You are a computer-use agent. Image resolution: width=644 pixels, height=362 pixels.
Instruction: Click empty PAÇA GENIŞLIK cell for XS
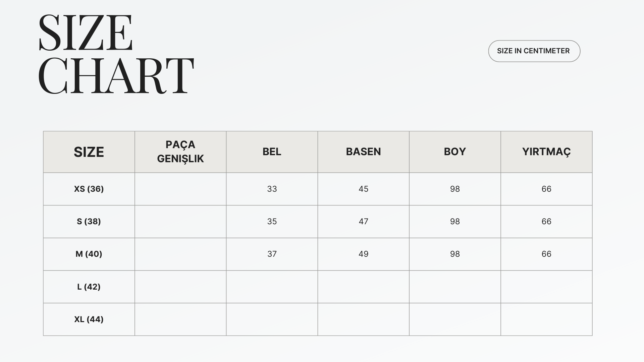click(x=180, y=189)
